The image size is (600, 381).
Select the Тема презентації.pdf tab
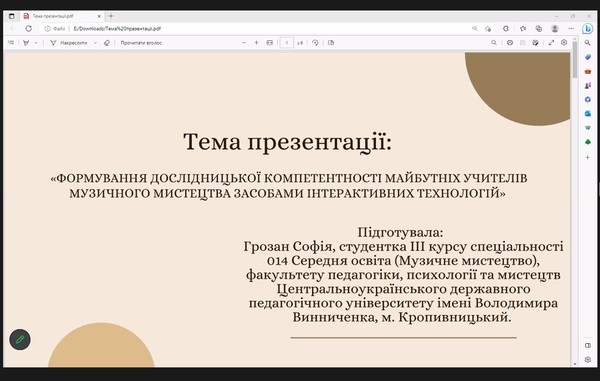coord(62,16)
